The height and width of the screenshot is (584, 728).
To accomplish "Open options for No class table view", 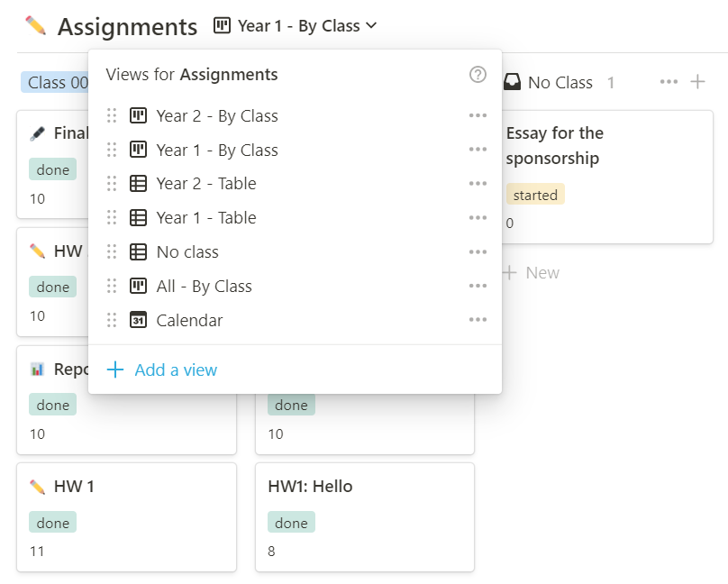I will (x=478, y=251).
